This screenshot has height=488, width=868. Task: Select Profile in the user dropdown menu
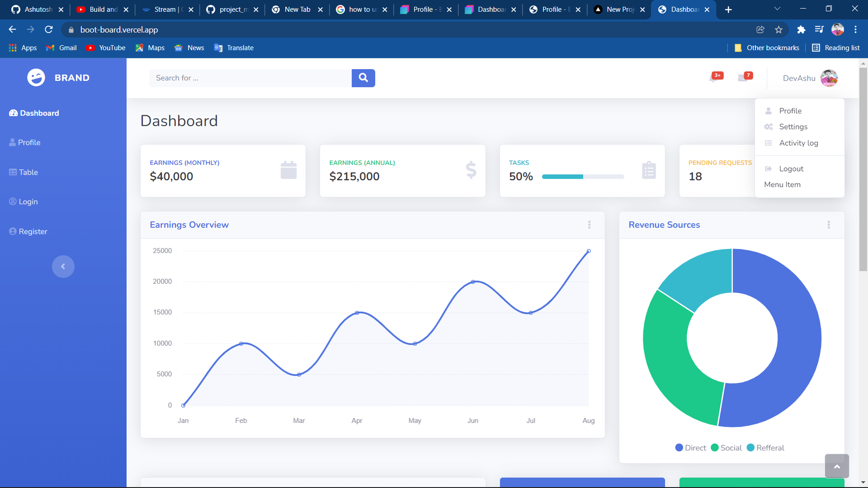(x=799, y=111)
